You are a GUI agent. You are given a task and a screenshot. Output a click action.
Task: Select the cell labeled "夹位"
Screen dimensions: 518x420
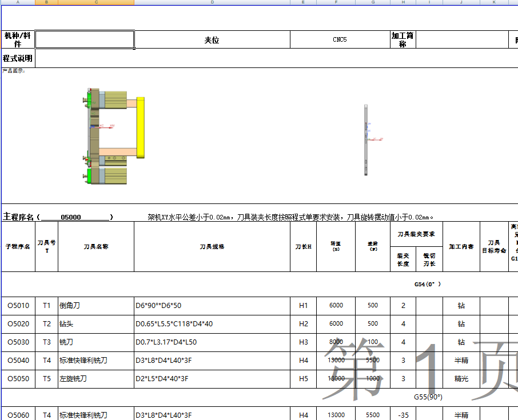click(x=212, y=39)
